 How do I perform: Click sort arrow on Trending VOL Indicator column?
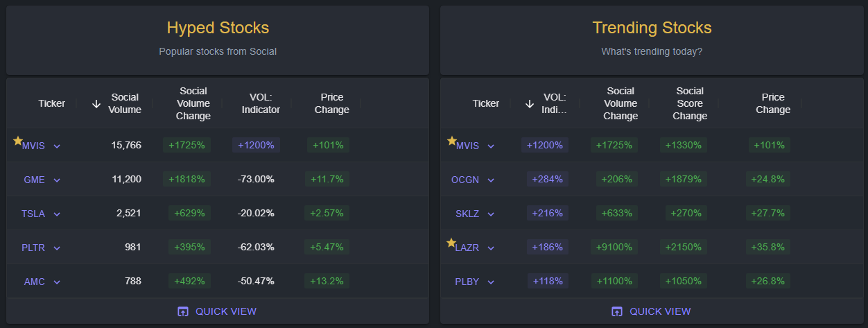pos(530,104)
